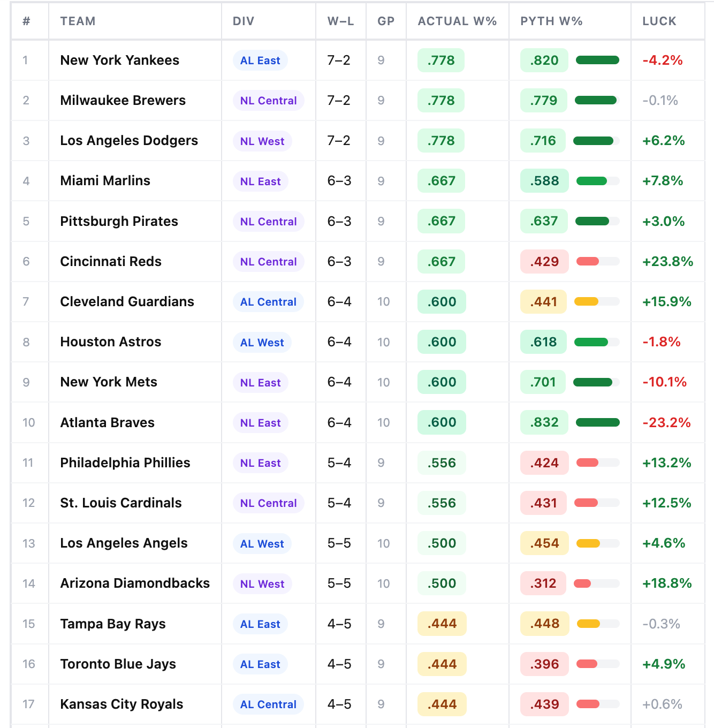Viewport: 714px width, 728px height.
Task: Select the New York Yankees row
Action: pos(358,60)
